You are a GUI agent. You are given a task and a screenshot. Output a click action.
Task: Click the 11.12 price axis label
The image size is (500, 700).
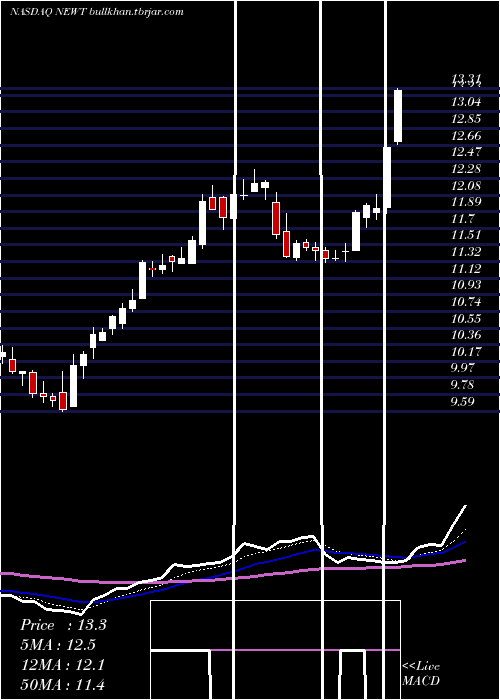[466, 269]
